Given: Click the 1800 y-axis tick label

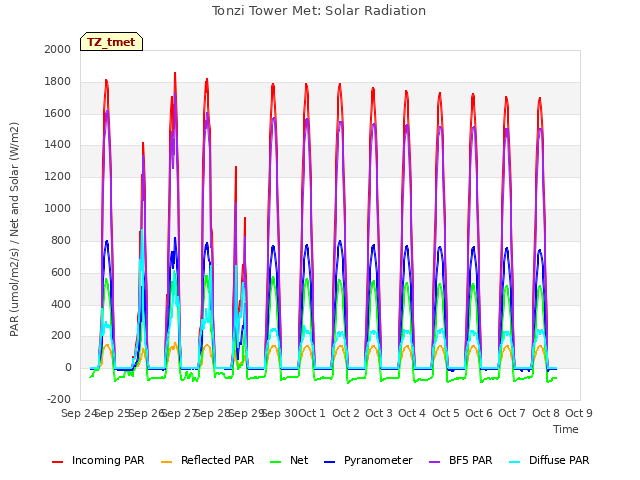Looking at the screenshot, I should point(58,82).
